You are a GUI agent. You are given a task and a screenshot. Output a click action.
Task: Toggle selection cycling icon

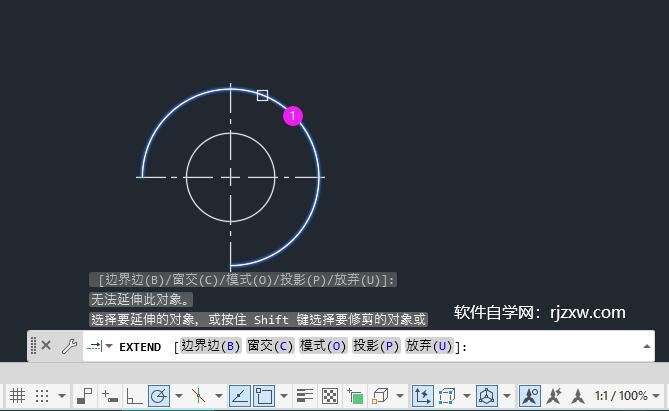pyautogui.click(x=355, y=396)
